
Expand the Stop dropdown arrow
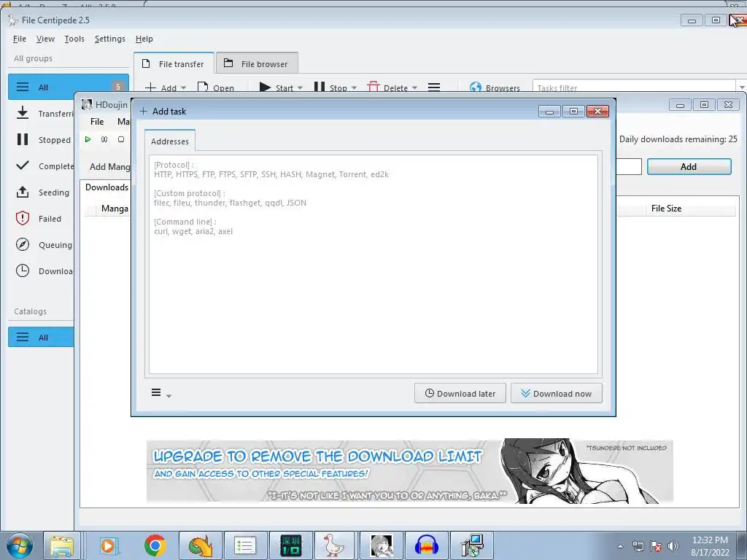(x=354, y=88)
